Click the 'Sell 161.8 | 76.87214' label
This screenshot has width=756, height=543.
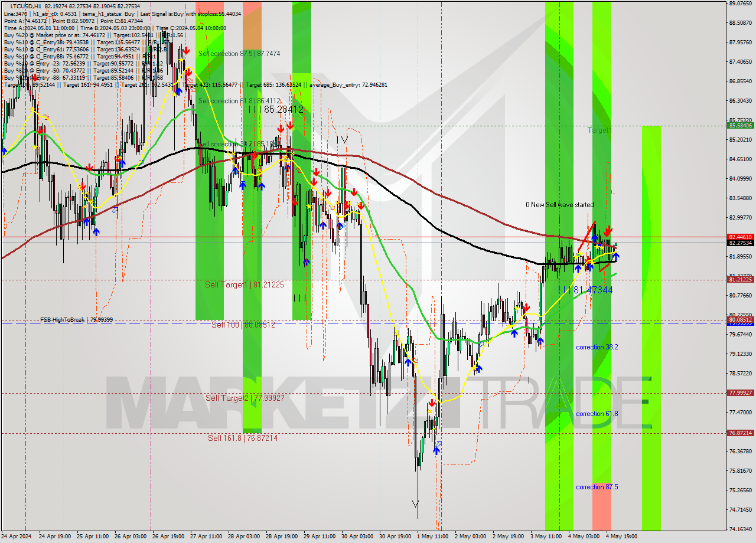(243, 438)
